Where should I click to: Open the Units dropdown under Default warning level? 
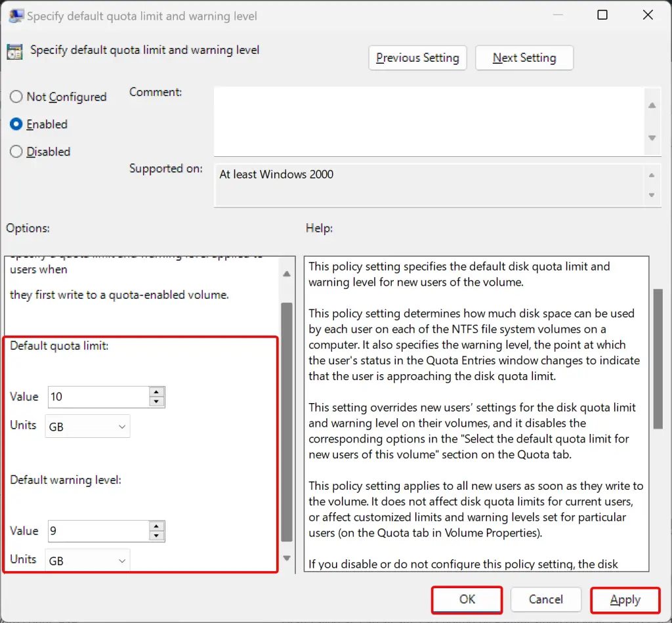point(87,560)
